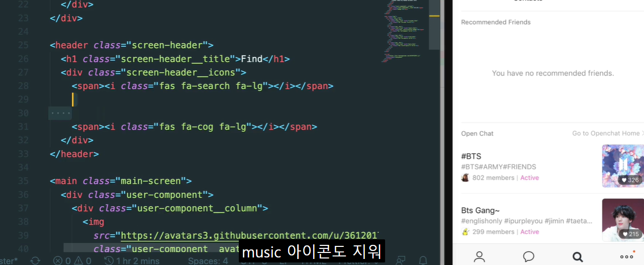This screenshot has height=265, width=644.
Task: Click "user-component" class value on line 36
Action: [164, 195]
